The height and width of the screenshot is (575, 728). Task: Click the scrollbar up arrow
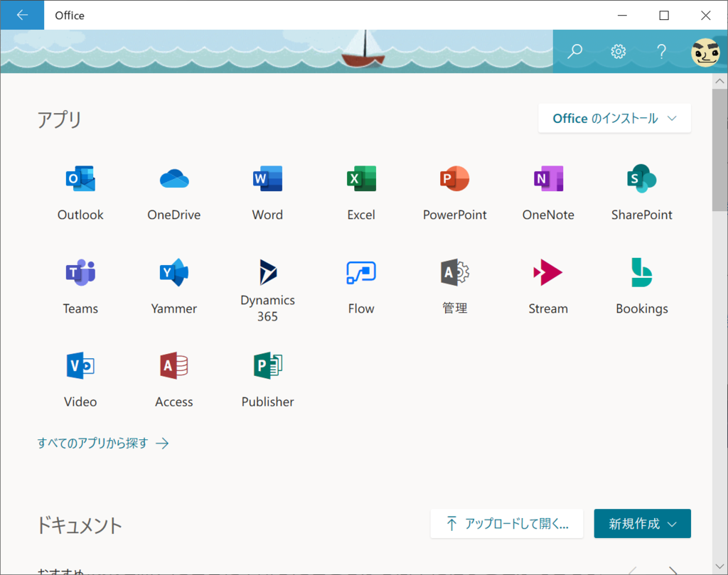719,81
